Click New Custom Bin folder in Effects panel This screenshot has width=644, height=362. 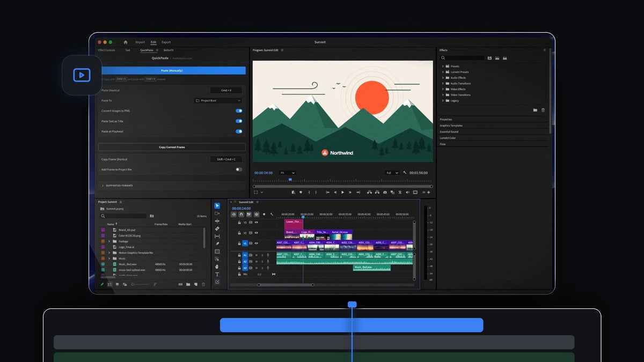coord(535,110)
